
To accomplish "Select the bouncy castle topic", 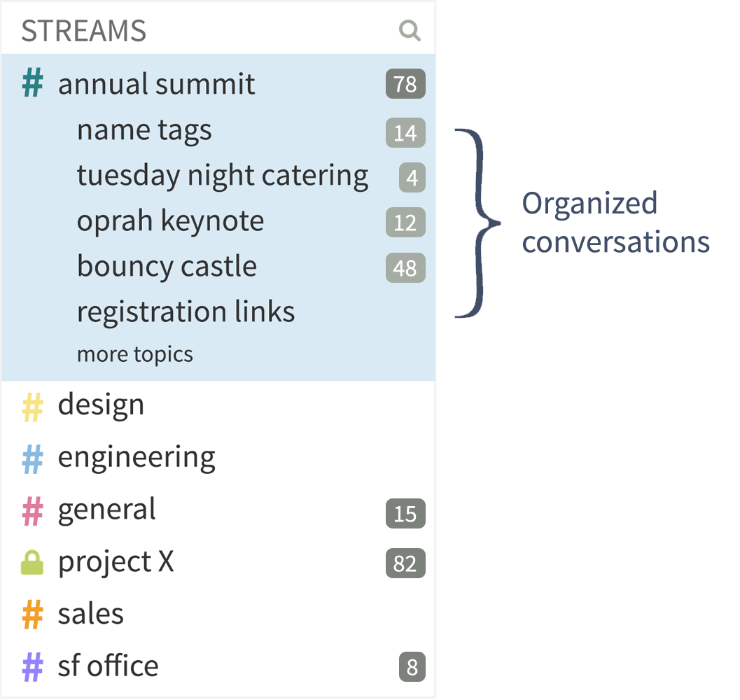I will (x=167, y=266).
